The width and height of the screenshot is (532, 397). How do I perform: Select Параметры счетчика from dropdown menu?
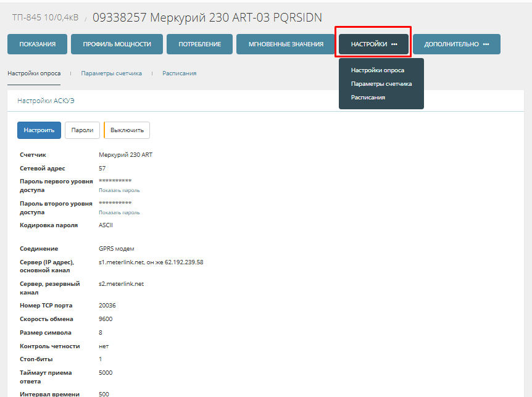pos(381,84)
